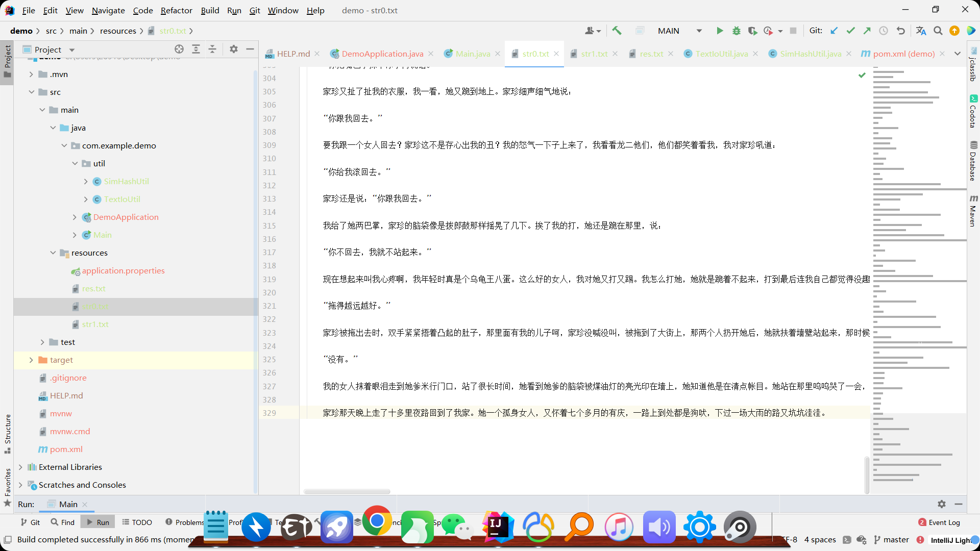The width and height of the screenshot is (980, 551).
Task: Expand the target folder
Action: pyautogui.click(x=32, y=360)
